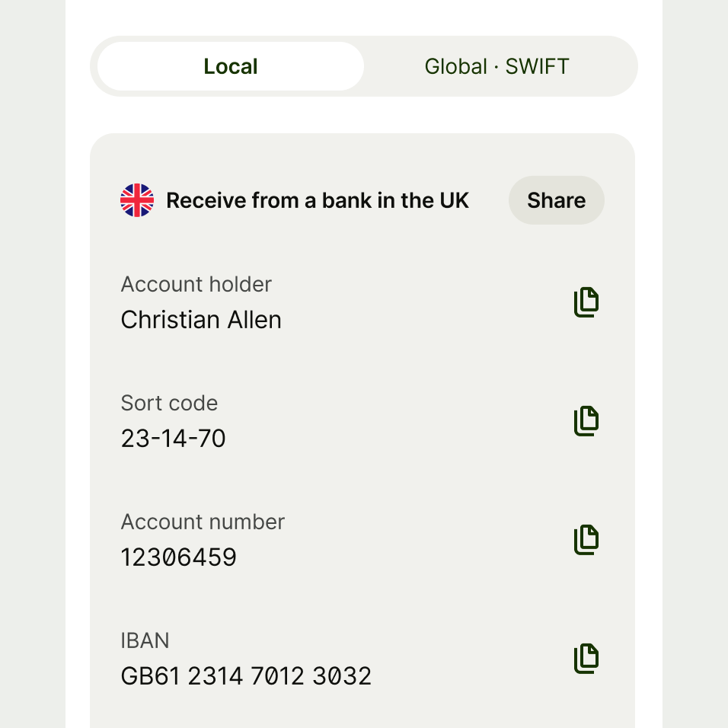Click the 'Account holder' label

click(196, 284)
